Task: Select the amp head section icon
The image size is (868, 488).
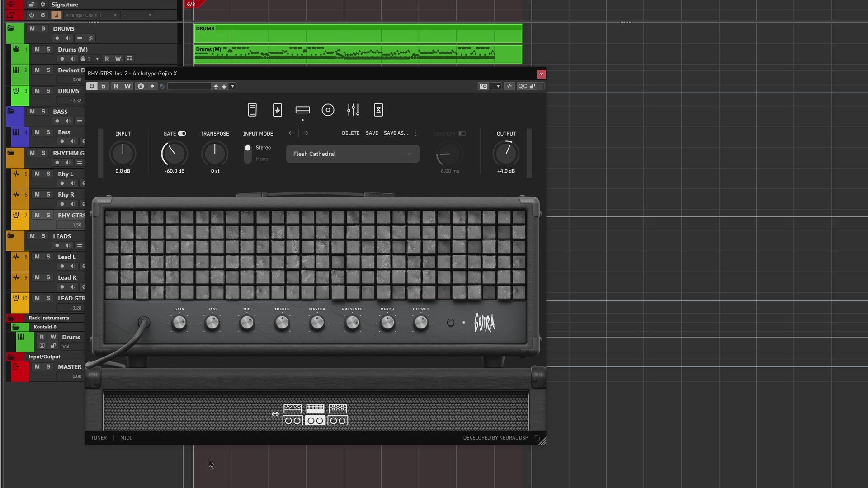Action: (302, 110)
